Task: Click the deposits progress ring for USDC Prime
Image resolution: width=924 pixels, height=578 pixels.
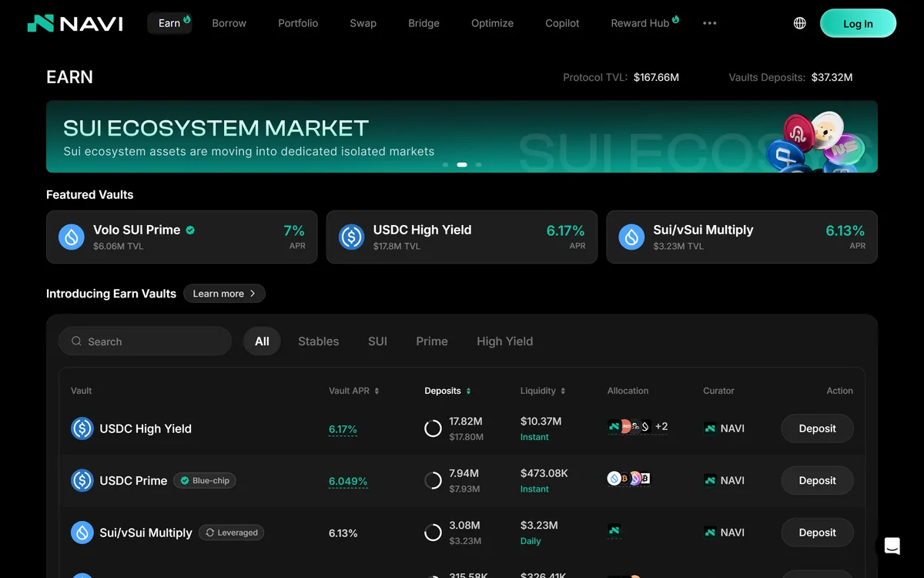Action: point(433,480)
